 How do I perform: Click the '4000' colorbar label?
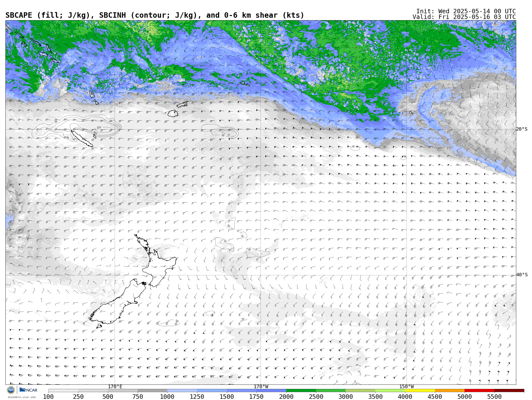[405, 397]
